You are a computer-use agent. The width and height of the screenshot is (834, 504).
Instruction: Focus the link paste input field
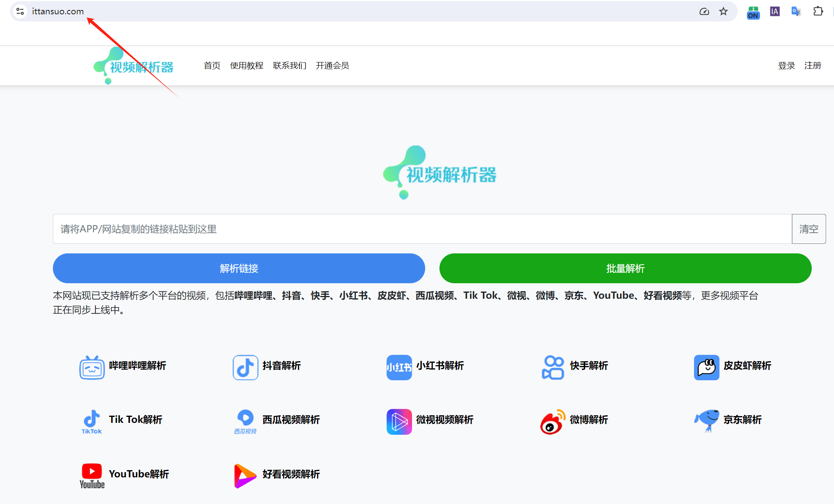point(422,229)
